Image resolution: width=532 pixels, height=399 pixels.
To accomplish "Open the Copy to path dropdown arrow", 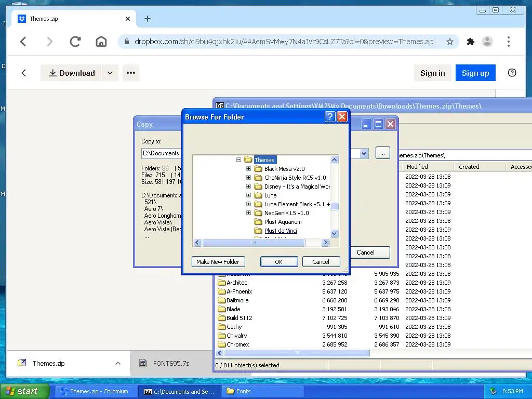I will 364,153.
